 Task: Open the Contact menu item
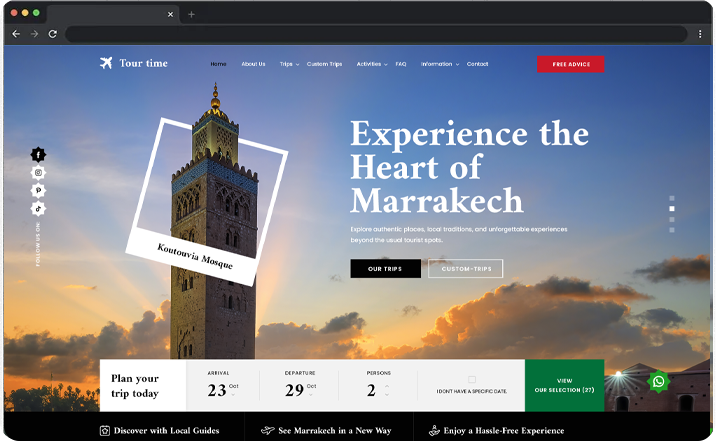(478, 64)
